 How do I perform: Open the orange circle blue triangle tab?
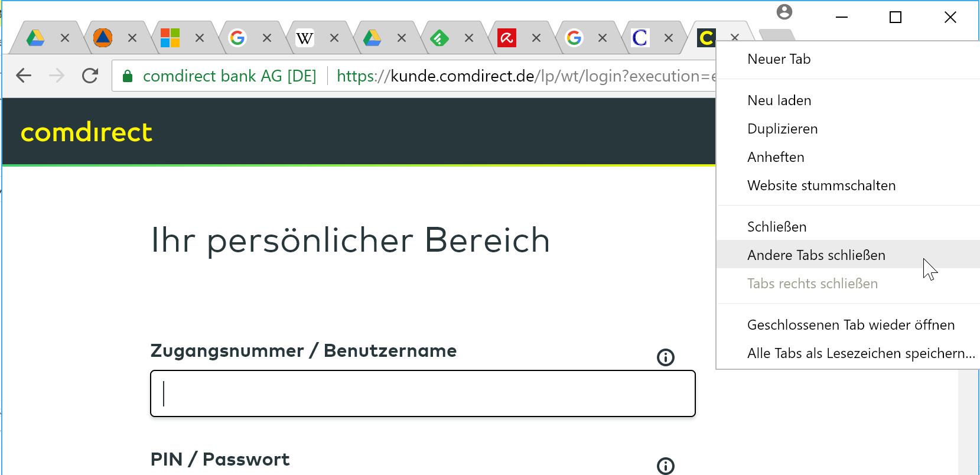pos(103,38)
